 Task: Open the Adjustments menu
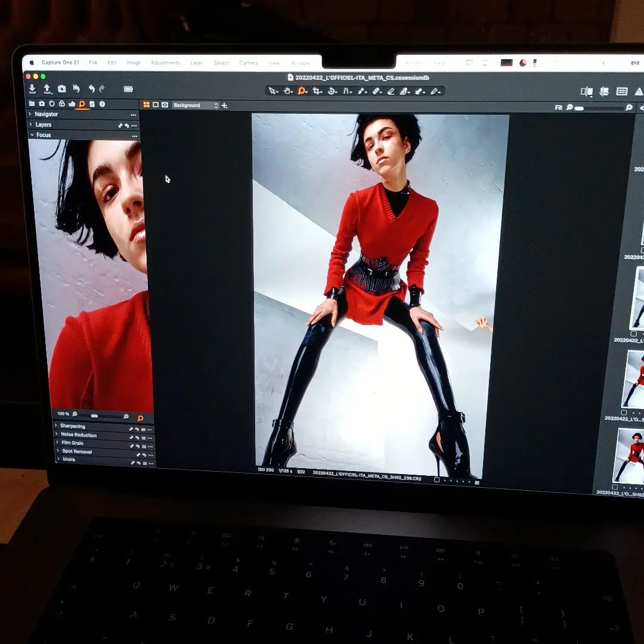click(x=165, y=63)
